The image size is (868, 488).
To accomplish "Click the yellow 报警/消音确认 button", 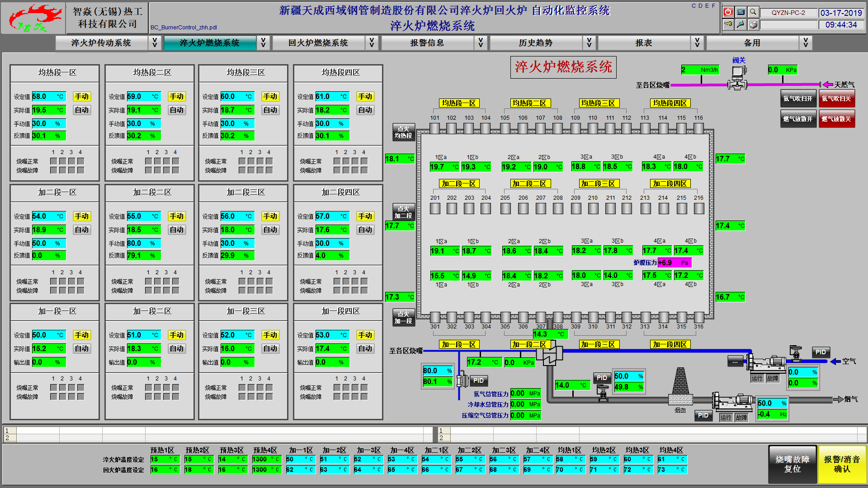I will (x=842, y=464).
